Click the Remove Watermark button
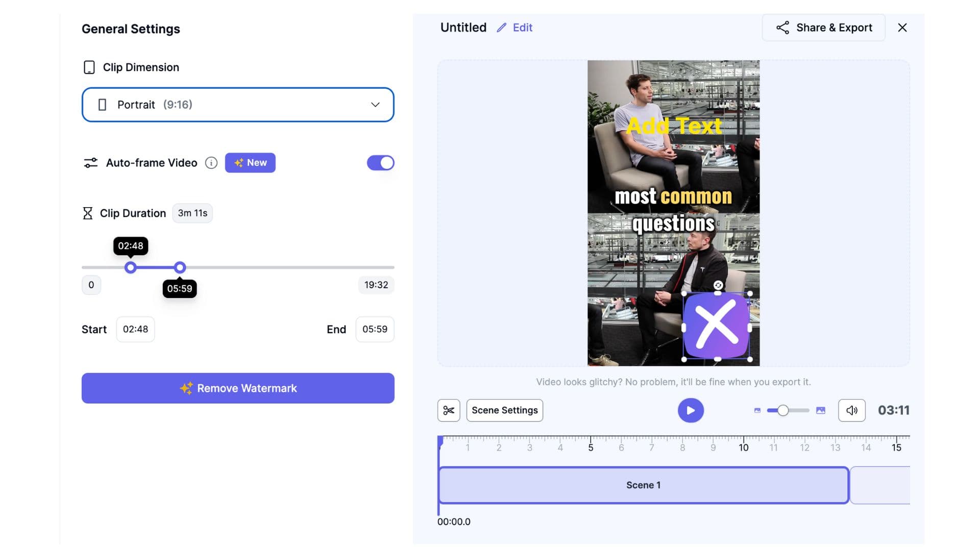980x551 pixels. (x=237, y=388)
